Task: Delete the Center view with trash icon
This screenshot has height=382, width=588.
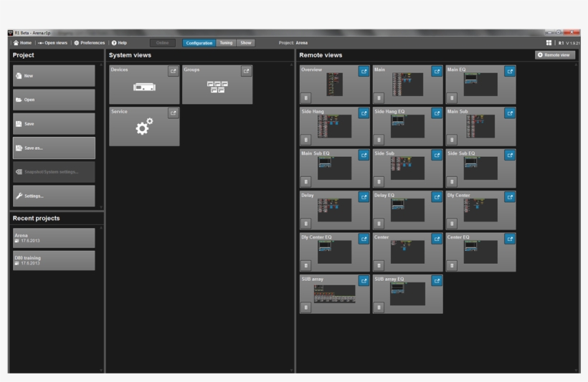Action: [x=379, y=265]
